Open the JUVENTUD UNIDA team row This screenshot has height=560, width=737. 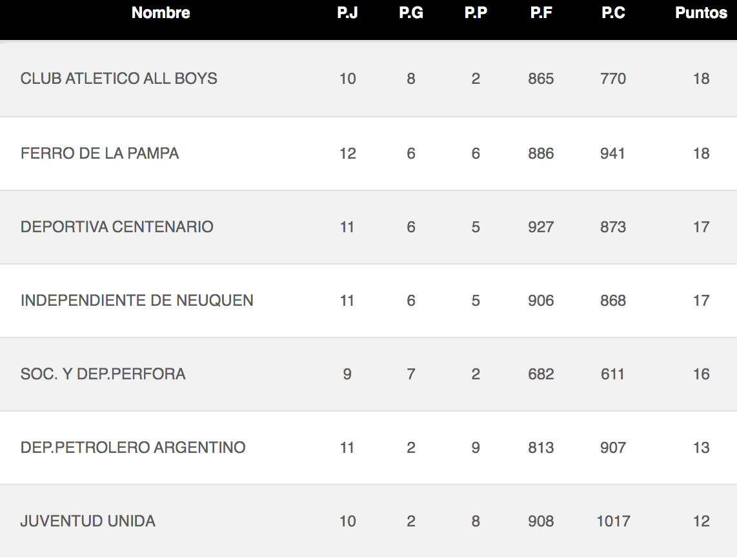click(368, 521)
